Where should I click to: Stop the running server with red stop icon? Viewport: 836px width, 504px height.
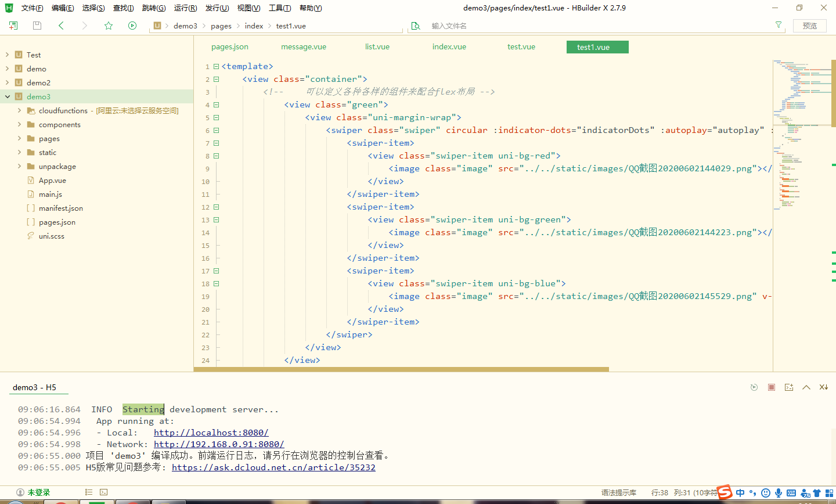771,387
